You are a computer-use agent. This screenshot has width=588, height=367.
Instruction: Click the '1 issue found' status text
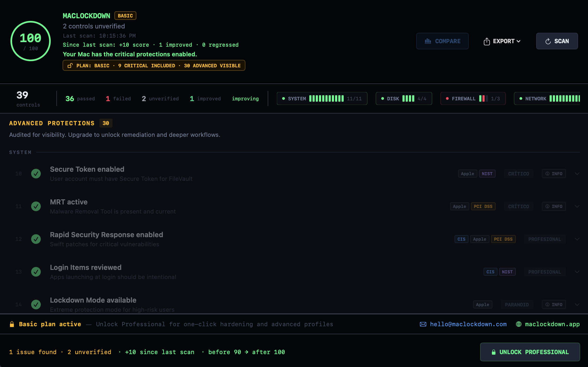coord(33,352)
